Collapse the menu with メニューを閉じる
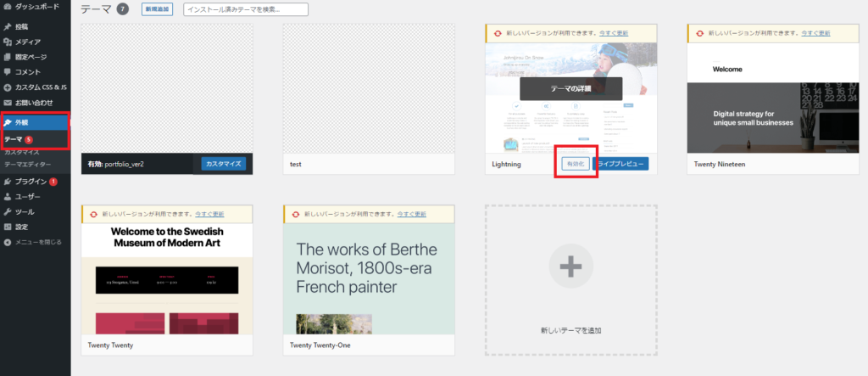This screenshot has height=376, width=868. point(32,242)
